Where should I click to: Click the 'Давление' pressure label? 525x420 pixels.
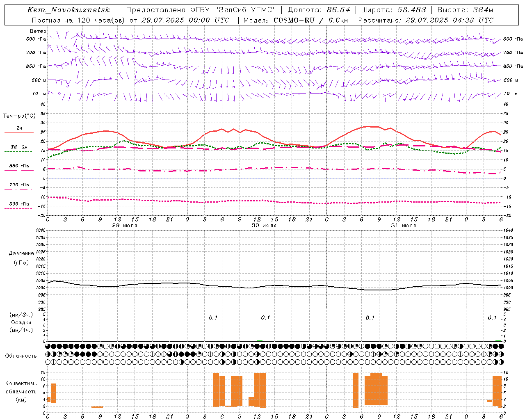coord(21,253)
